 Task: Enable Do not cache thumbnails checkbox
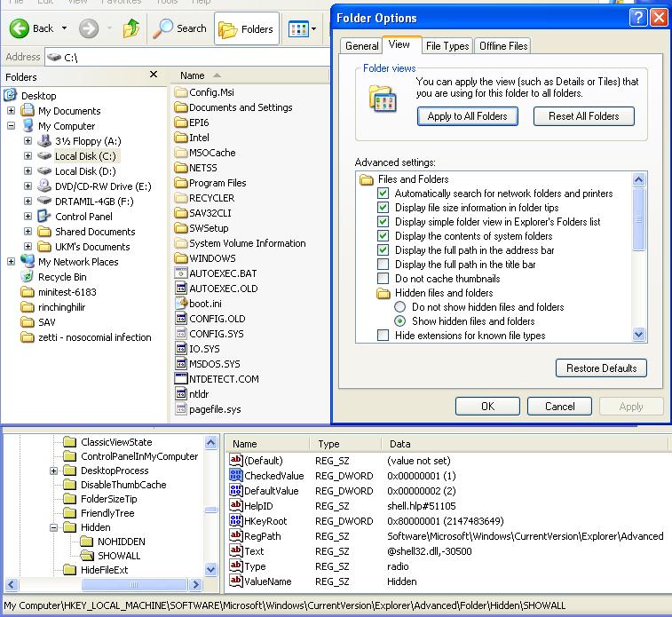[x=383, y=278]
